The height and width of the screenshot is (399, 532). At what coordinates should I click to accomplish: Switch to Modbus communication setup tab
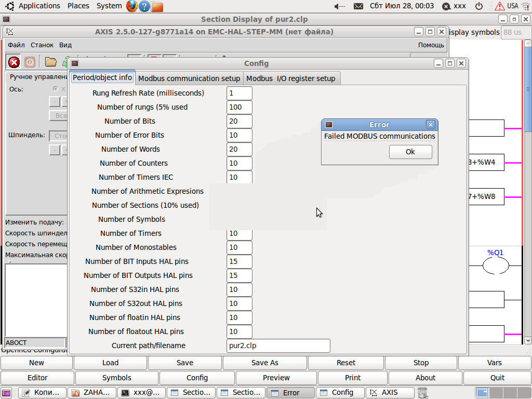click(x=189, y=78)
